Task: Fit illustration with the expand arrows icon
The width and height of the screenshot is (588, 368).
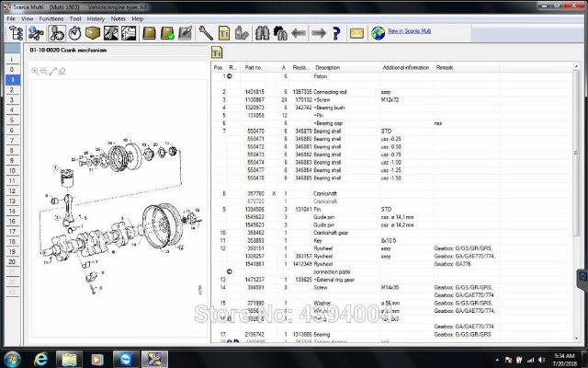Action: [x=53, y=71]
